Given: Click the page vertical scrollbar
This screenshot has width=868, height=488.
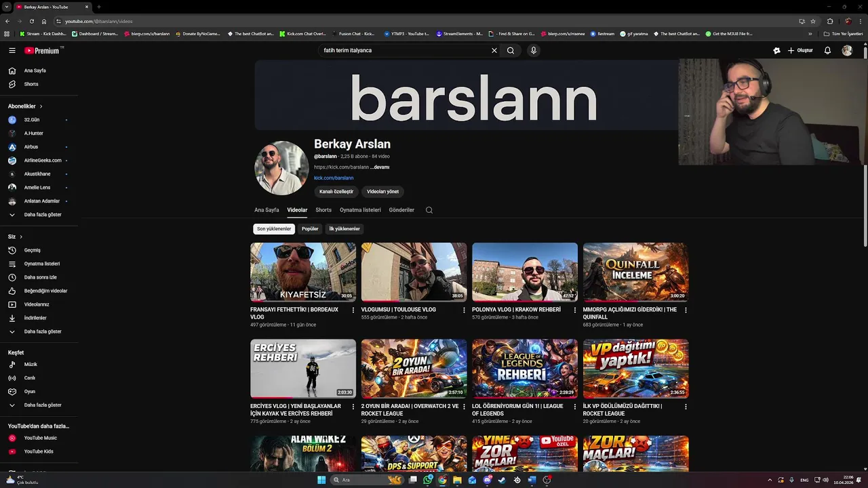Looking at the screenshot, I should [x=865, y=146].
